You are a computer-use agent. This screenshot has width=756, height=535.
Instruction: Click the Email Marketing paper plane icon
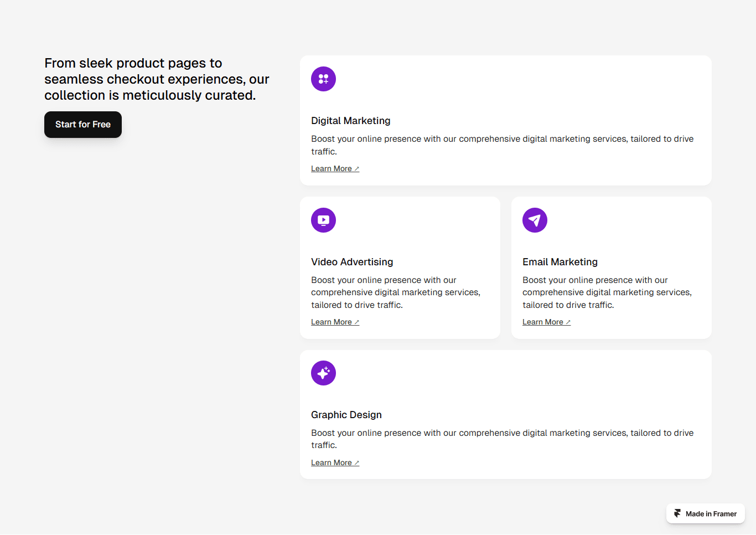[x=535, y=220]
